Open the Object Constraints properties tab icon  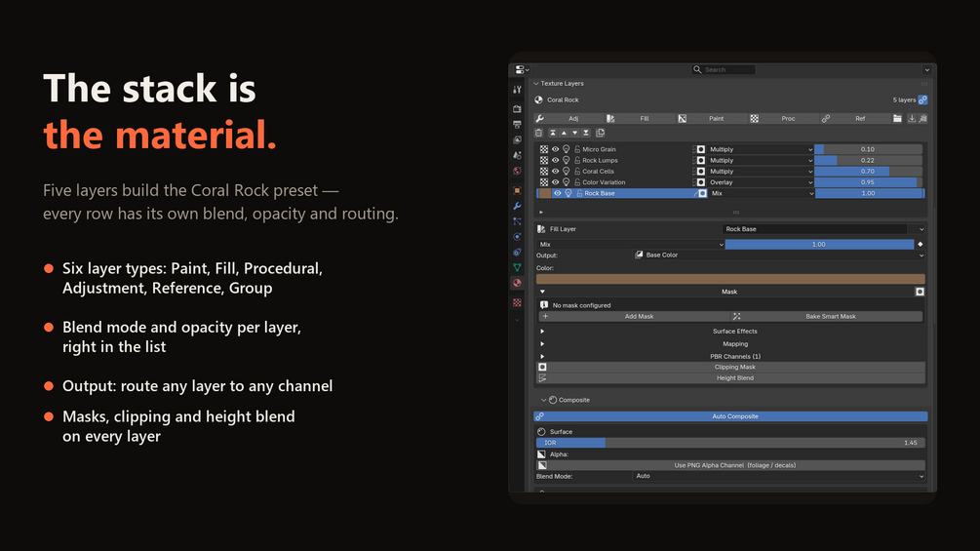pos(517,253)
